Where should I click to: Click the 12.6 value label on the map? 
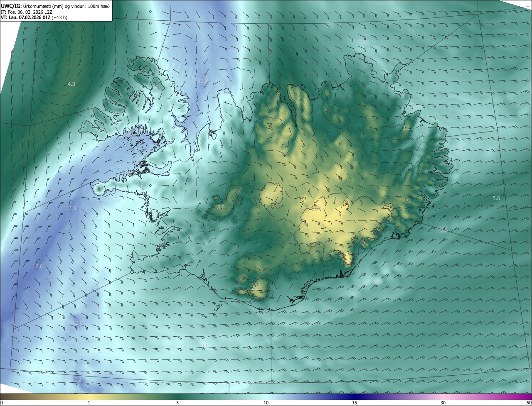click(x=38, y=266)
